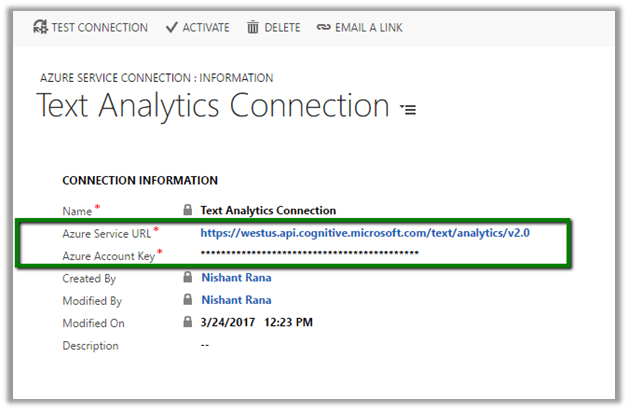Click the Delete trash can icon
This screenshot has height=410, width=628.
tap(253, 28)
